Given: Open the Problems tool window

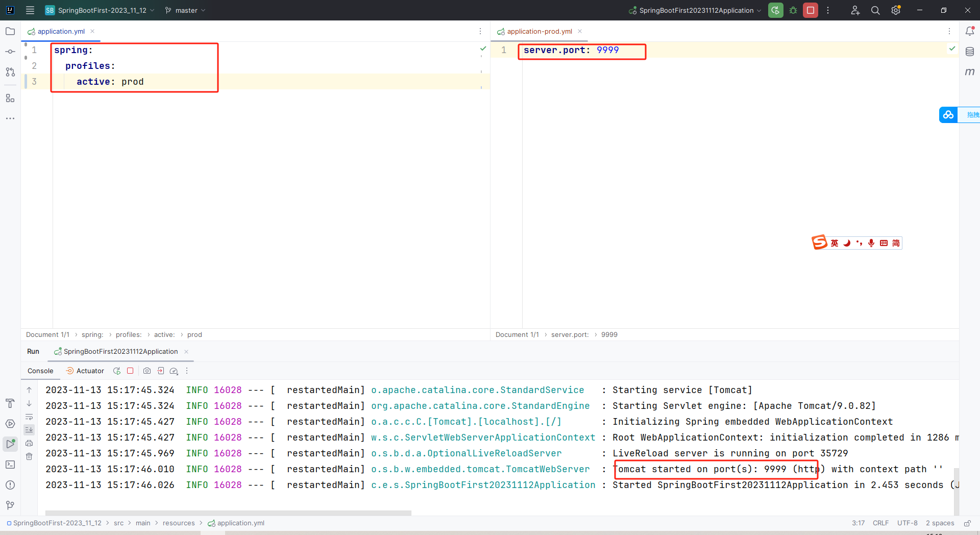Looking at the screenshot, I should pos(10,485).
